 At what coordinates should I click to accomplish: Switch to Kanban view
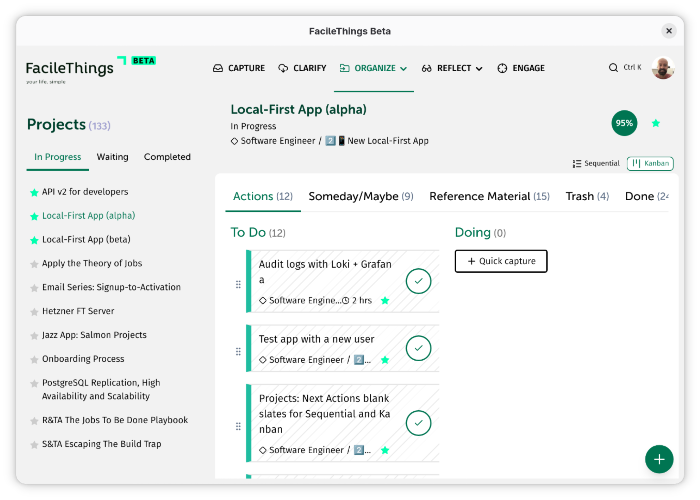(650, 163)
